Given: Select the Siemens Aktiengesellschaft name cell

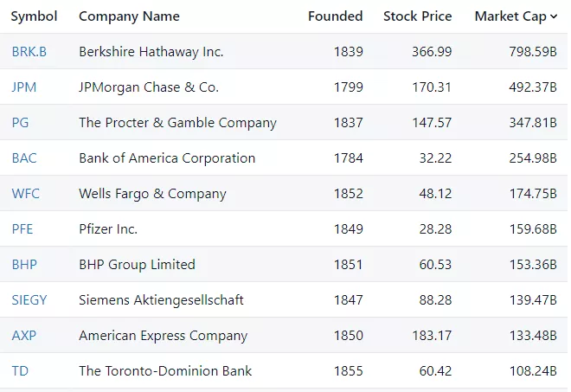Looking at the screenshot, I should (x=161, y=300).
